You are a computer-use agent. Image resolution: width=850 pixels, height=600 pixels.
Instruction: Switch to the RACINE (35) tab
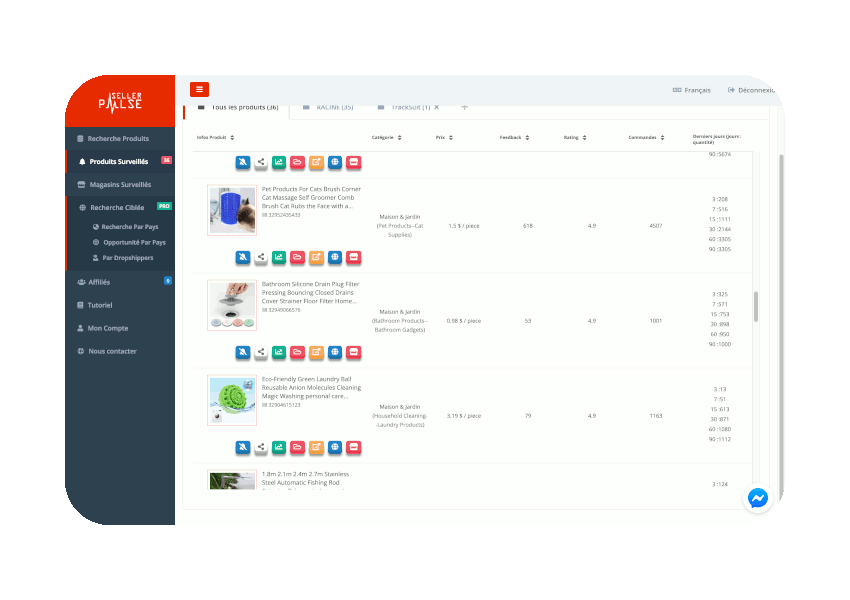[329, 108]
